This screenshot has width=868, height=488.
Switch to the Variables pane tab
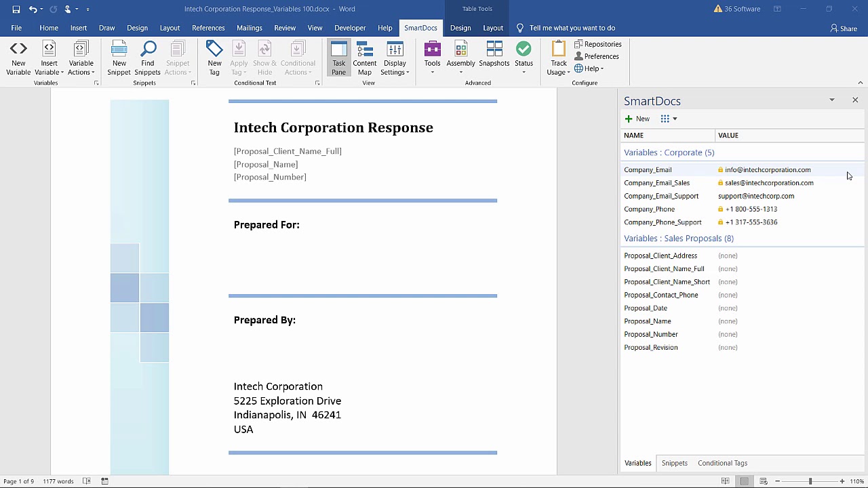coord(637,463)
